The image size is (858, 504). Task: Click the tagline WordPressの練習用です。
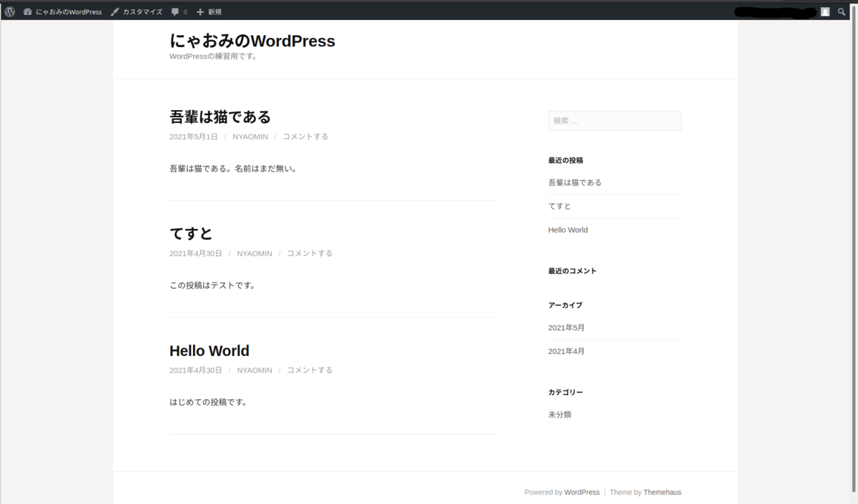coord(213,56)
